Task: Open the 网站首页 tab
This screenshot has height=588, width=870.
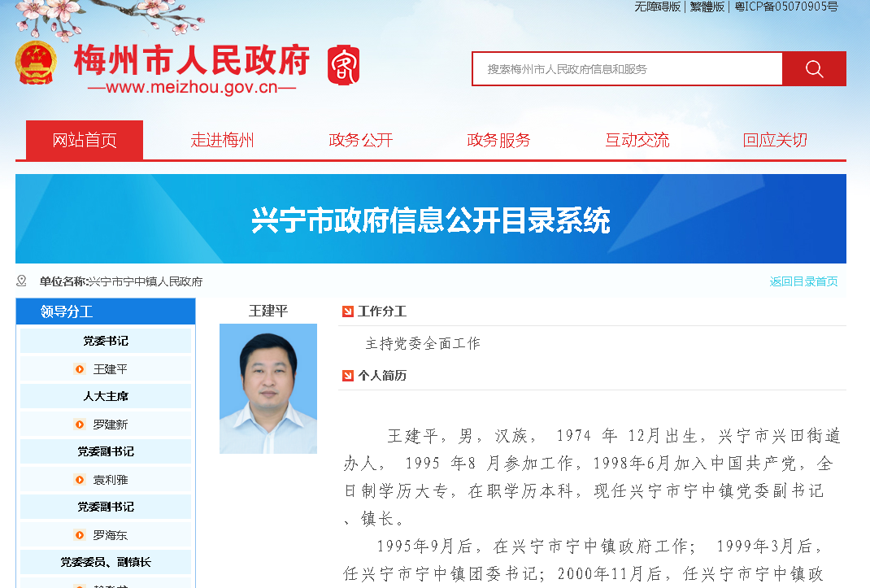Action: [85, 140]
